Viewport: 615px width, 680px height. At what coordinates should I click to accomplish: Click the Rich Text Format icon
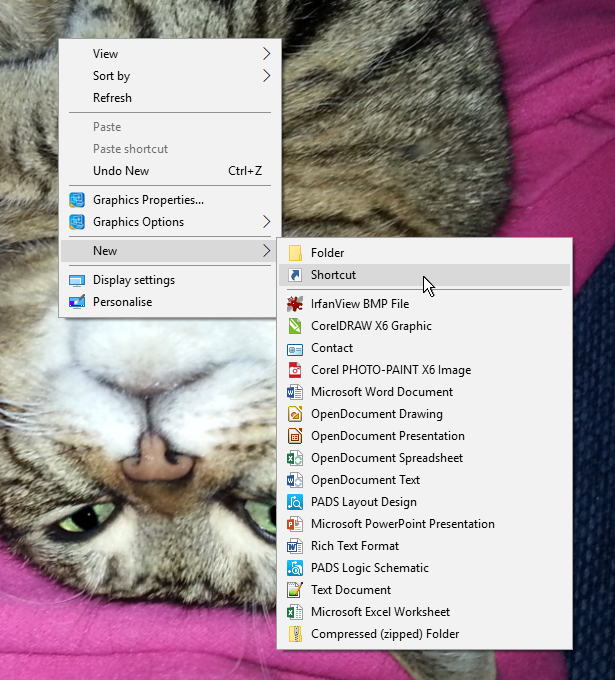(x=295, y=546)
